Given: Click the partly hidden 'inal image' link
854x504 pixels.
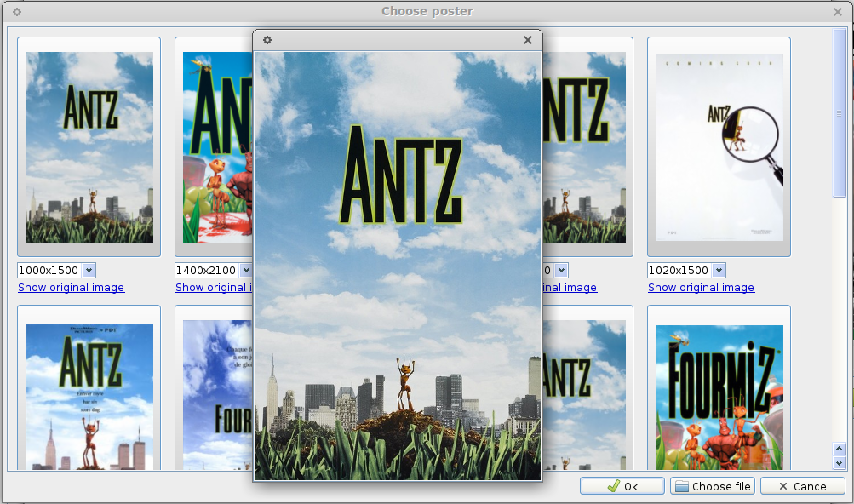Looking at the screenshot, I should (570, 287).
